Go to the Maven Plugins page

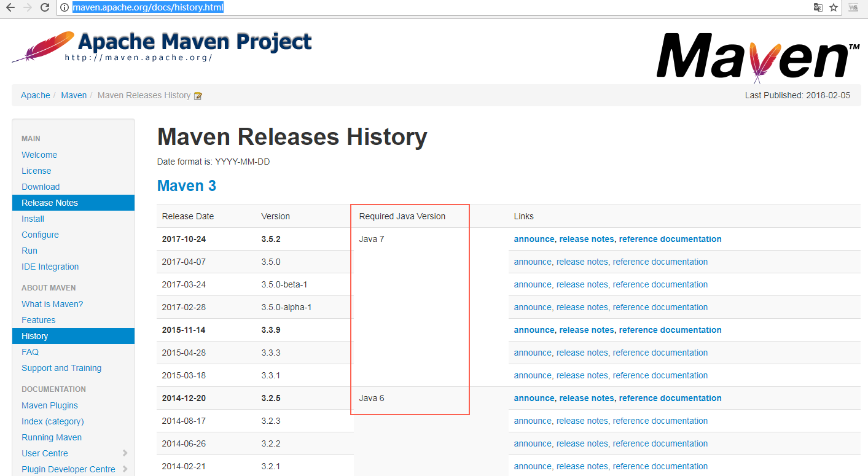[x=49, y=405]
